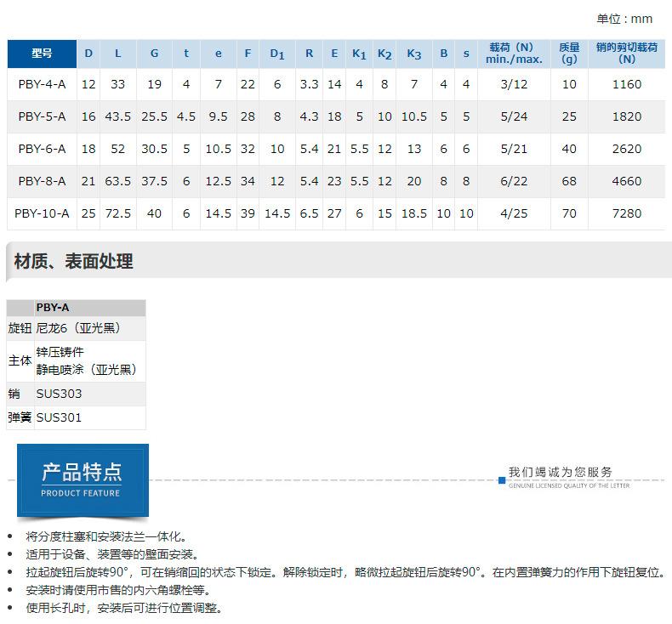Click the SUS301 spring material cell

point(60,417)
